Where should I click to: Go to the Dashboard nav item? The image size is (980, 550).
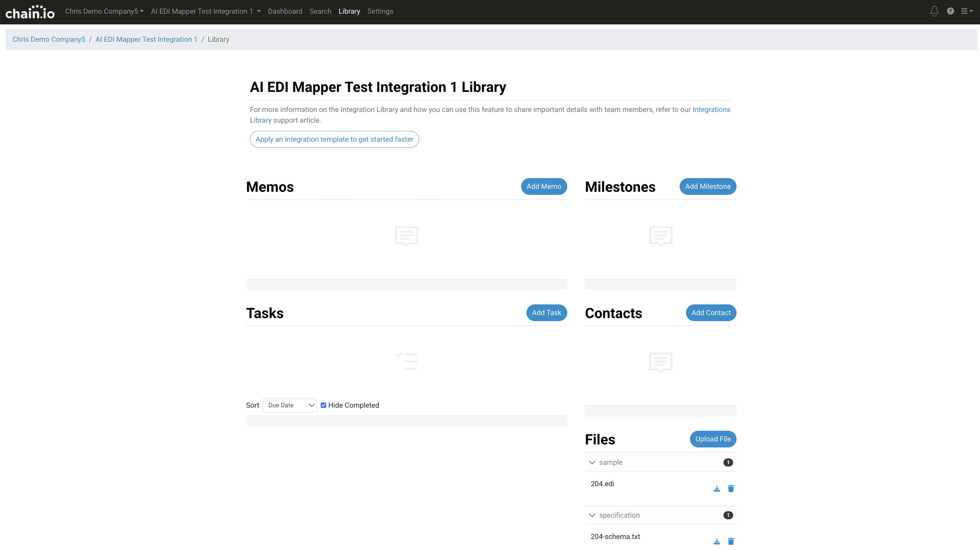(x=285, y=11)
